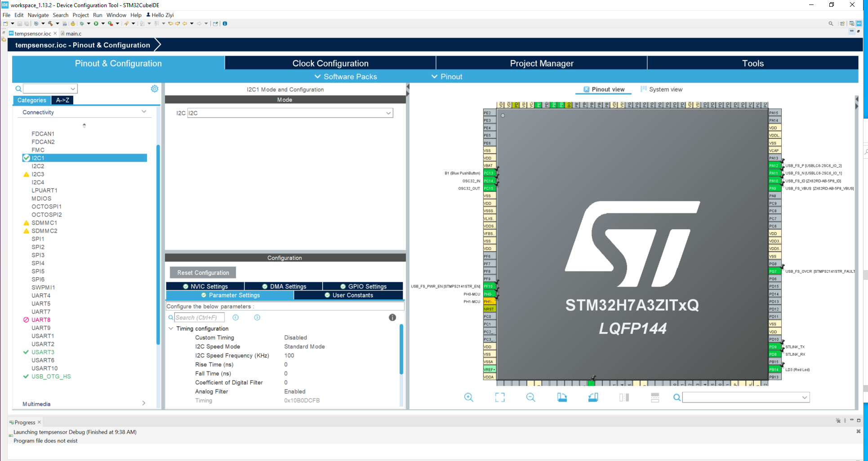Click the info icon in Parameter Settings
The image size is (868, 461).
(x=392, y=318)
